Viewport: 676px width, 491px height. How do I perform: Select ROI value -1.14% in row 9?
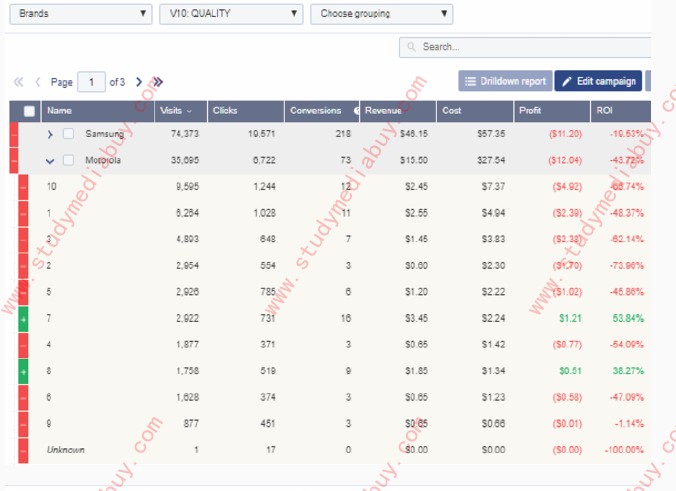(x=629, y=424)
